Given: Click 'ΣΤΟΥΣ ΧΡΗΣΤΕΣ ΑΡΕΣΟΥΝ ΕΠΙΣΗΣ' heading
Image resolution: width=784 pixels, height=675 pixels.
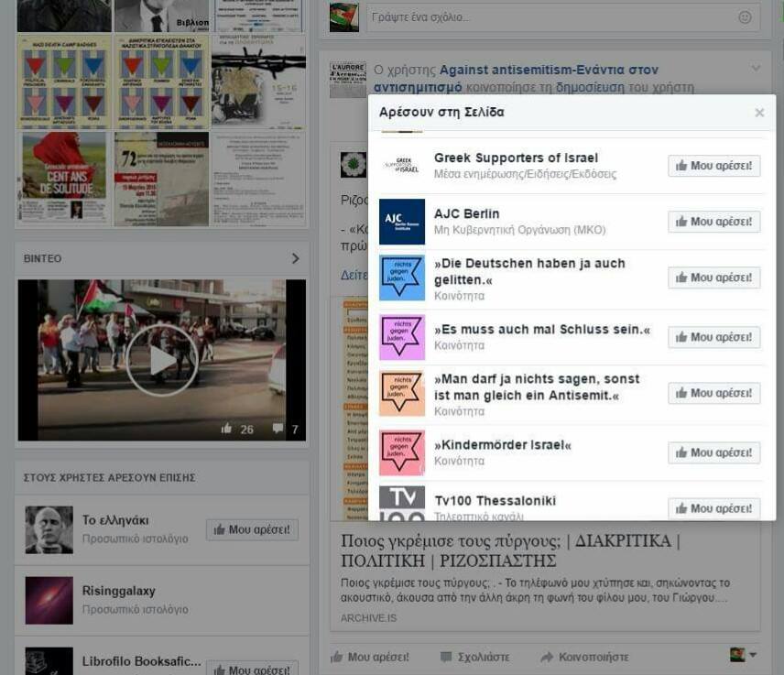Looking at the screenshot, I should click(x=110, y=478).
